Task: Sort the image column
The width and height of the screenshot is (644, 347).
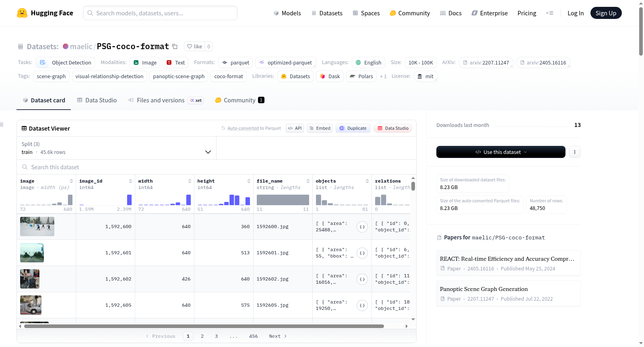Action: click(x=71, y=181)
